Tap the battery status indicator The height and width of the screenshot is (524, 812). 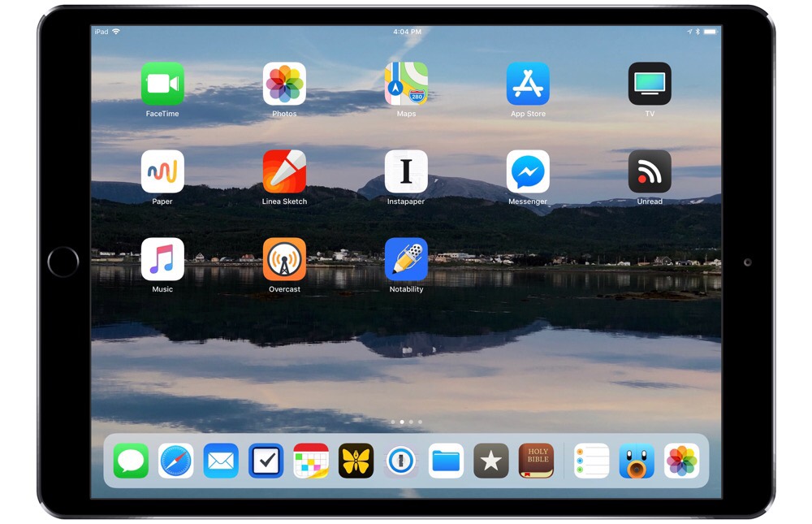(710, 32)
